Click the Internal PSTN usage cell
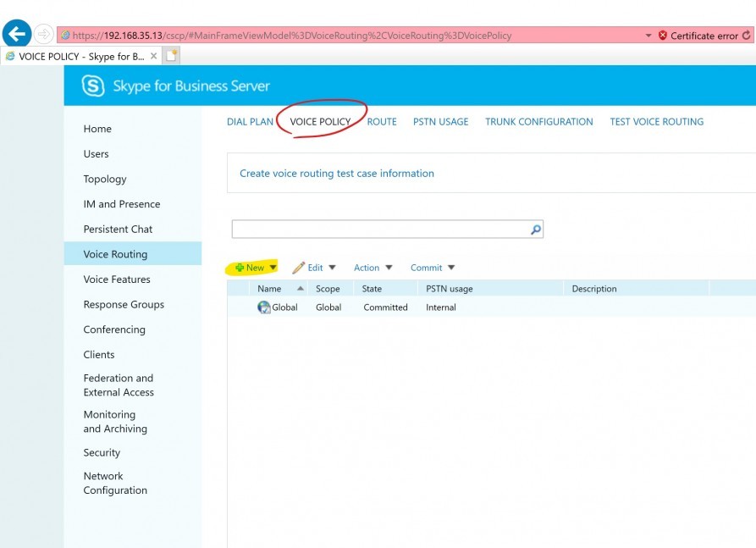 pos(441,307)
